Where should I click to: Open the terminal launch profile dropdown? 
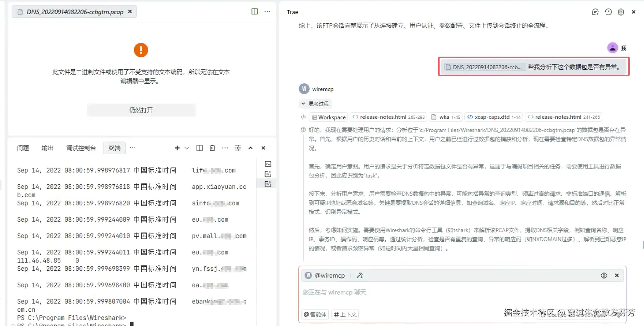click(x=187, y=148)
